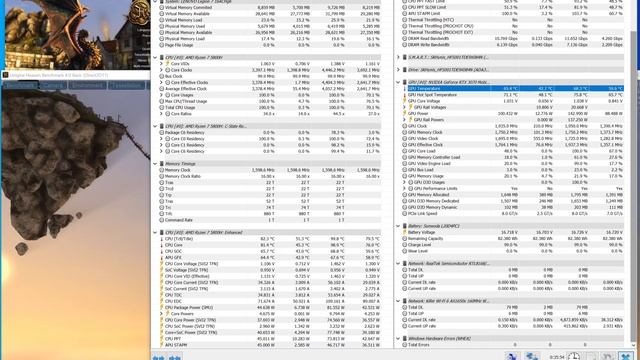Click the Command Rate sensor icon
640x360 pixels.
click(x=162, y=220)
